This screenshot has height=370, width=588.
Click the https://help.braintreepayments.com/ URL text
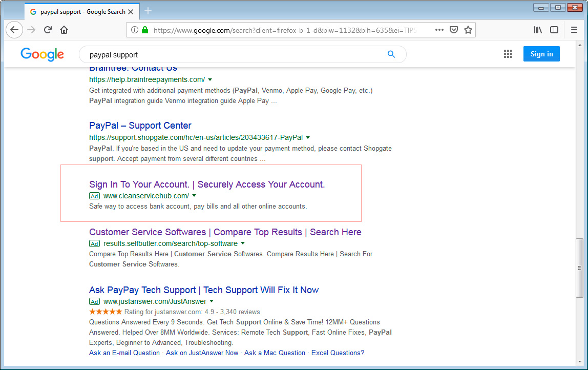point(147,79)
